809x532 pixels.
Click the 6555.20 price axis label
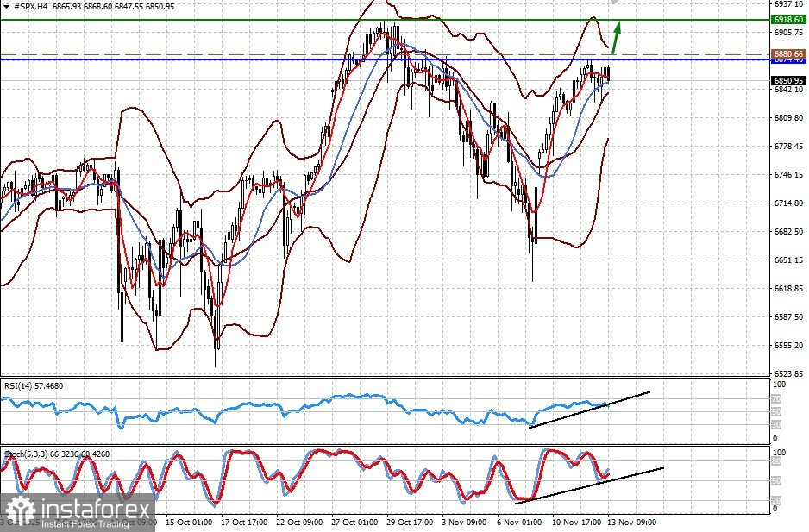tap(788, 345)
